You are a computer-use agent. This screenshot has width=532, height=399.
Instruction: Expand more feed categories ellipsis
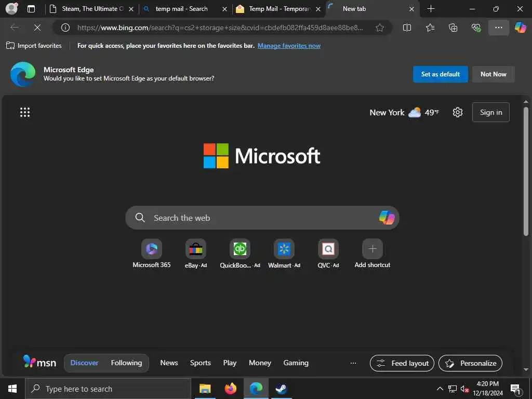[353, 363]
